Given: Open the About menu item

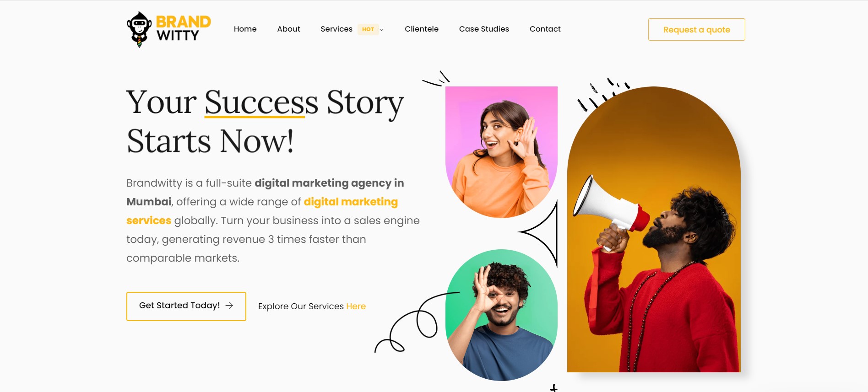Looking at the screenshot, I should [x=288, y=29].
